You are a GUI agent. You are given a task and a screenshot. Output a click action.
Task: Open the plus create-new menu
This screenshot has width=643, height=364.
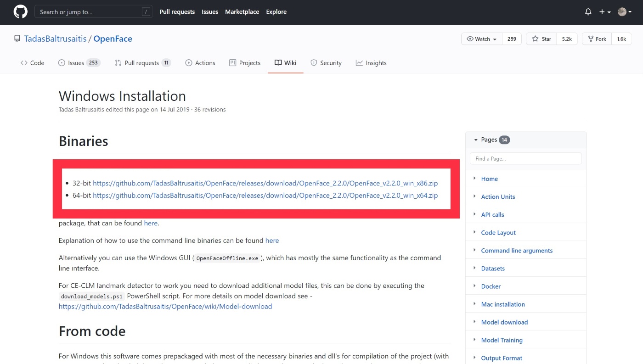coord(605,12)
